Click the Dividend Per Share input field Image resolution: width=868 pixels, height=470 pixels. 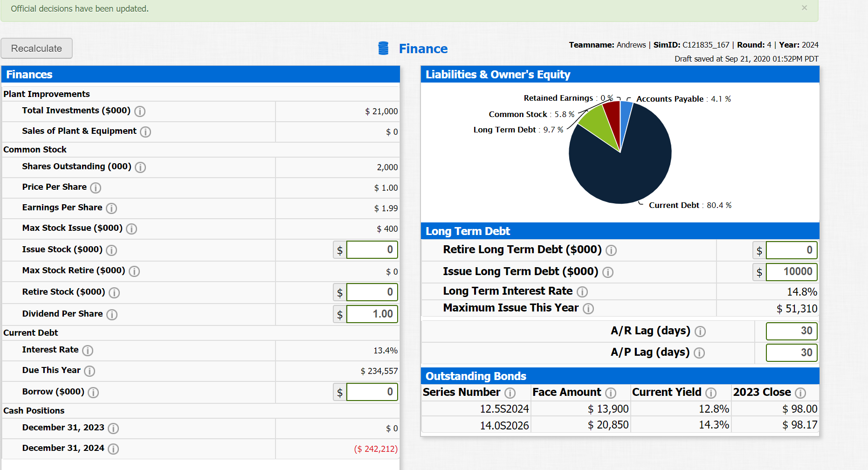[x=372, y=314]
